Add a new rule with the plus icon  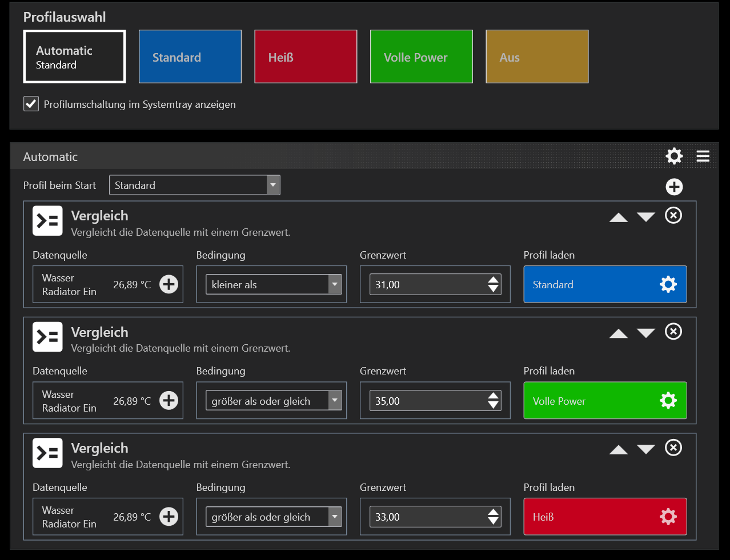[674, 187]
